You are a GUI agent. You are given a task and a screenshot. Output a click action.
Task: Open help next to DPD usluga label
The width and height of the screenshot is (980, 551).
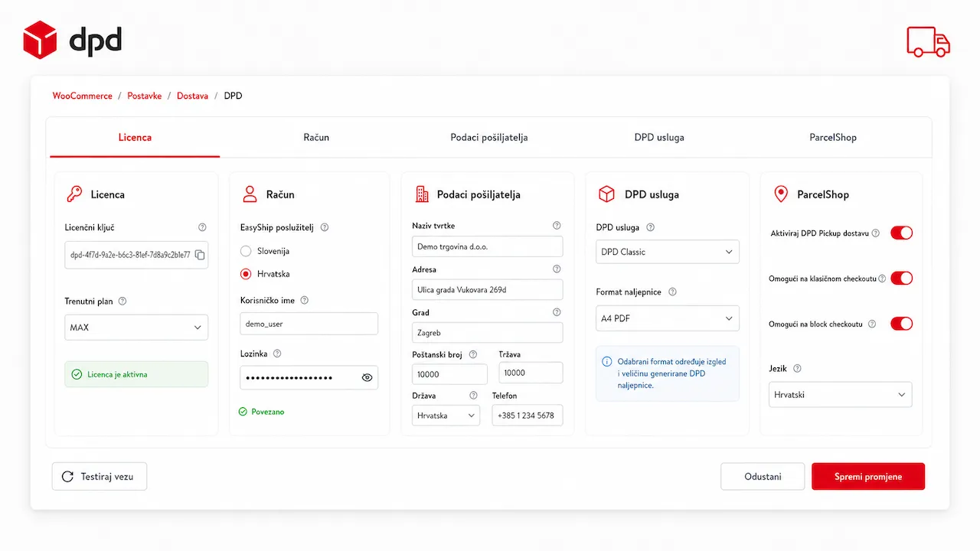click(650, 227)
